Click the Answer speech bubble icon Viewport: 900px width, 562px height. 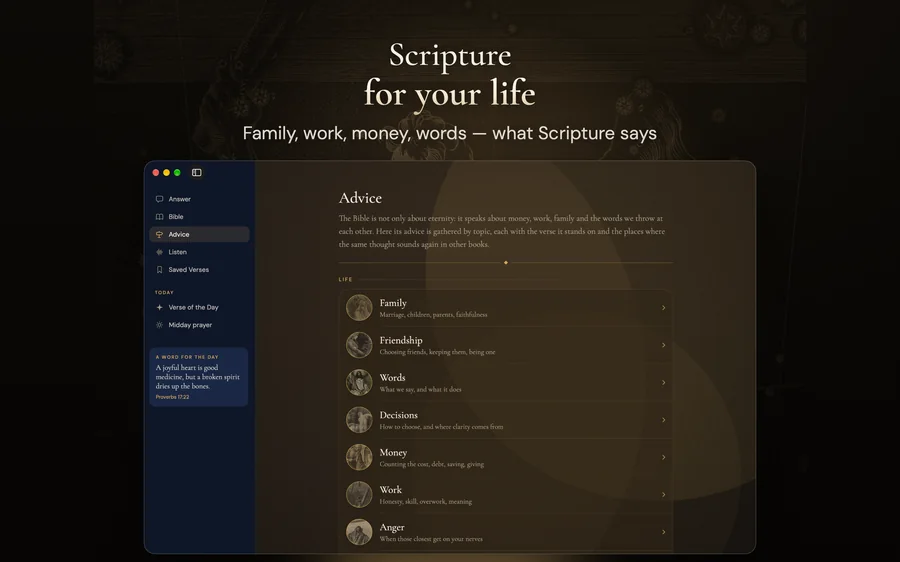pyautogui.click(x=160, y=199)
